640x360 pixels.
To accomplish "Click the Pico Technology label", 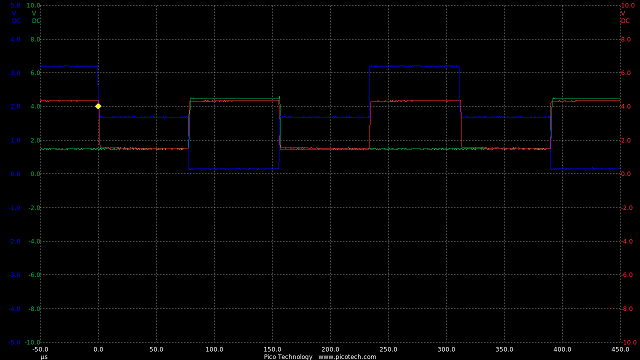I will pos(288,357).
